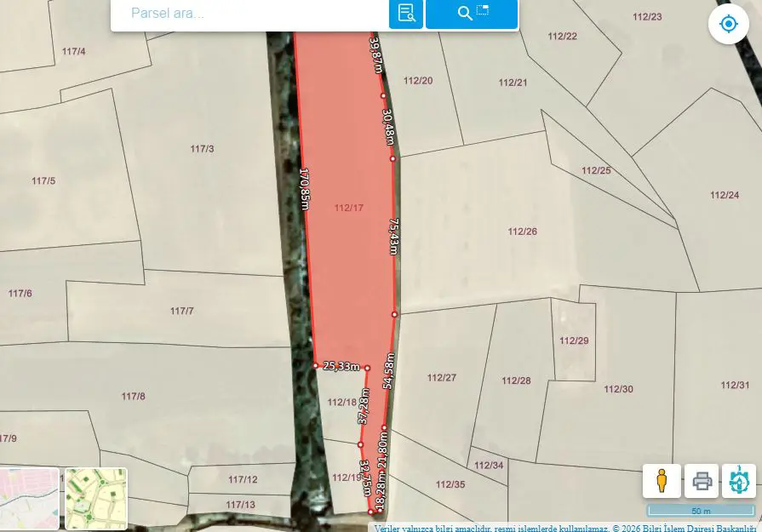Click the 75,43m edge length label

(x=394, y=237)
